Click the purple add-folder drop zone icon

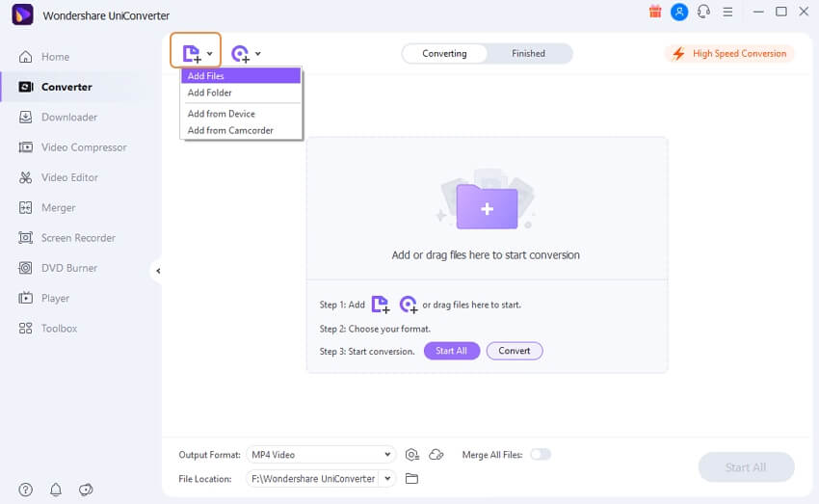pyautogui.click(x=487, y=206)
